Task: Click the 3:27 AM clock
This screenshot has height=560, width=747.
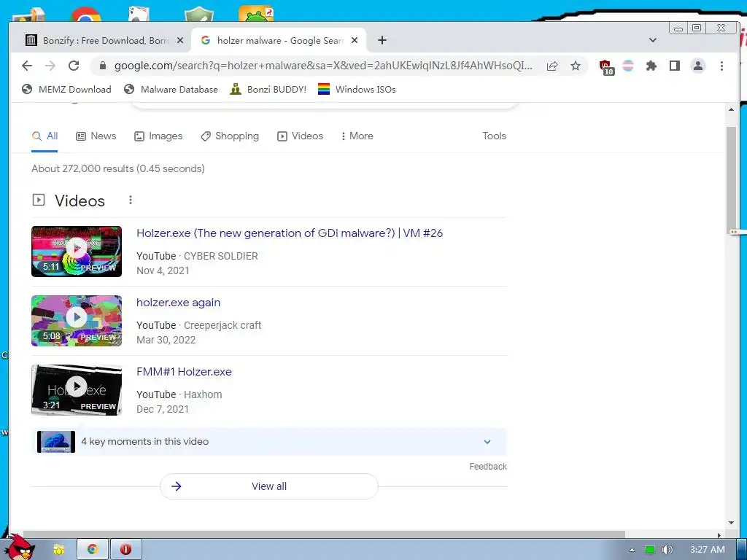Action: coord(708,550)
